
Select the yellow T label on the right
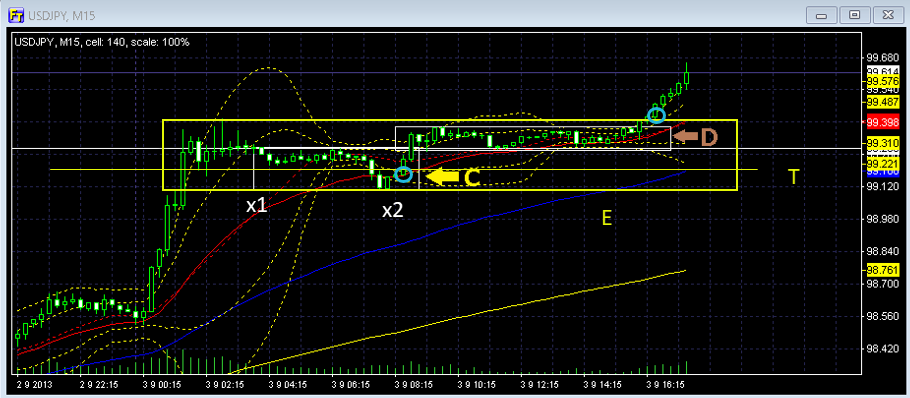793,177
